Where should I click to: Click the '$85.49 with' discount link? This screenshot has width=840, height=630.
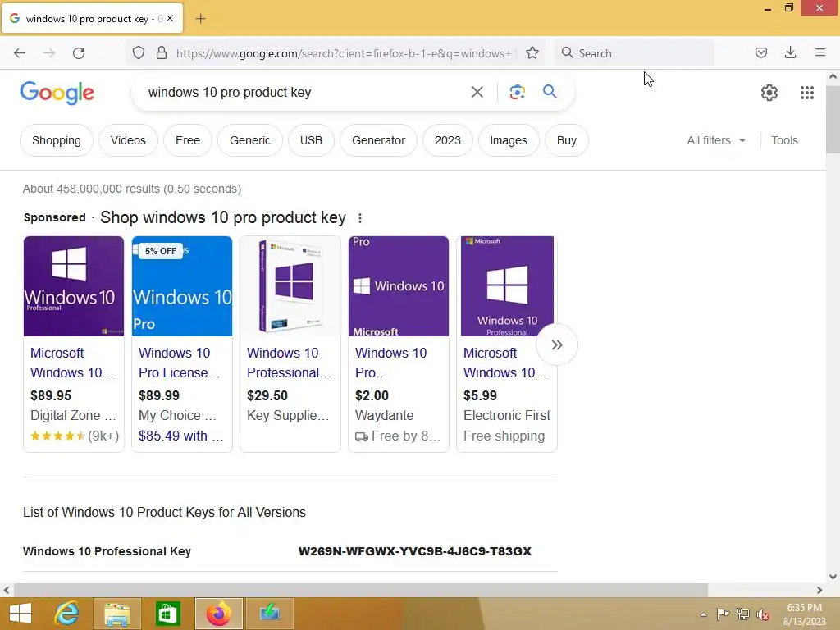pyautogui.click(x=180, y=436)
